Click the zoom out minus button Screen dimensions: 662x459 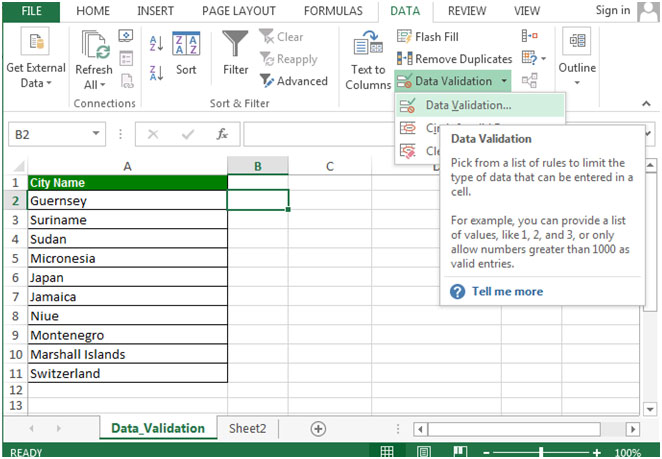coord(486,453)
